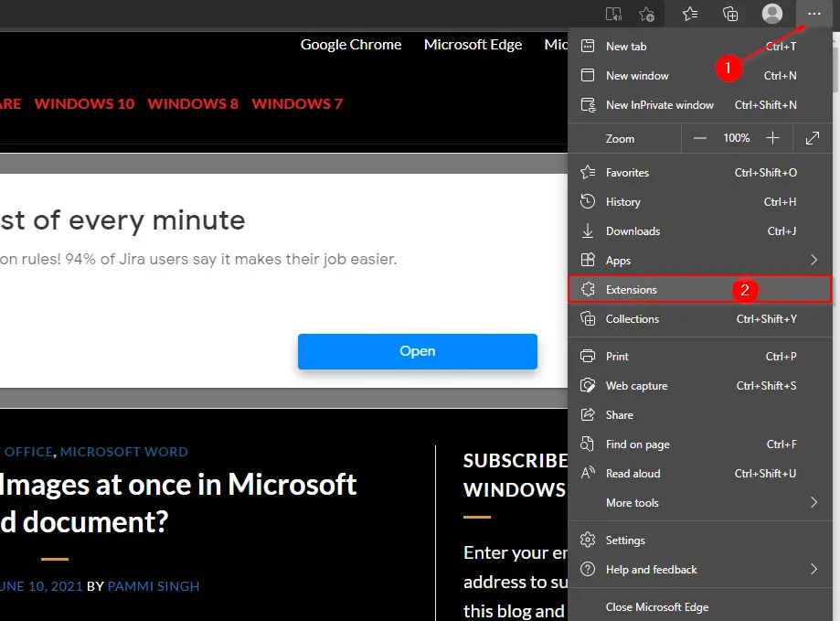Screen dimensions: 840x621
Task: Click the JUNE 10, 2021 post date
Action: pyautogui.click(x=41, y=586)
